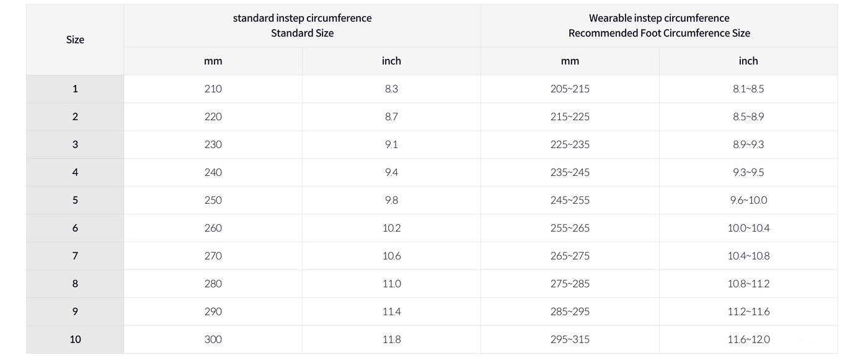868x358 pixels.
Task: Click the 8.7 inch standard size cell
Action: tap(391, 116)
